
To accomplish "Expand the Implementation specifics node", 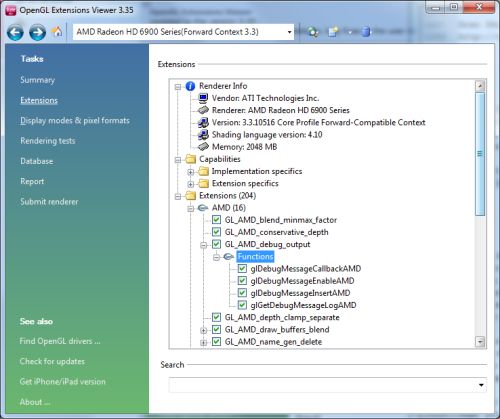I will click(191, 172).
